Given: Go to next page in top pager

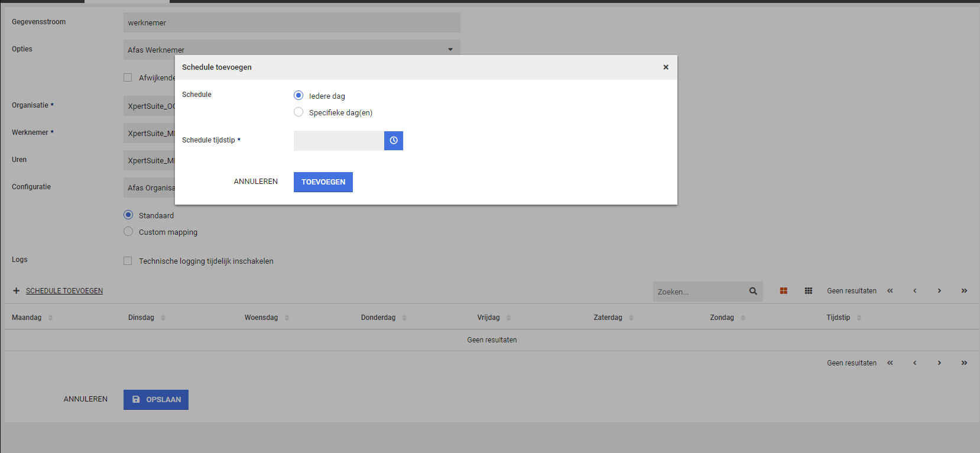Looking at the screenshot, I should pyautogui.click(x=939, y=291).
